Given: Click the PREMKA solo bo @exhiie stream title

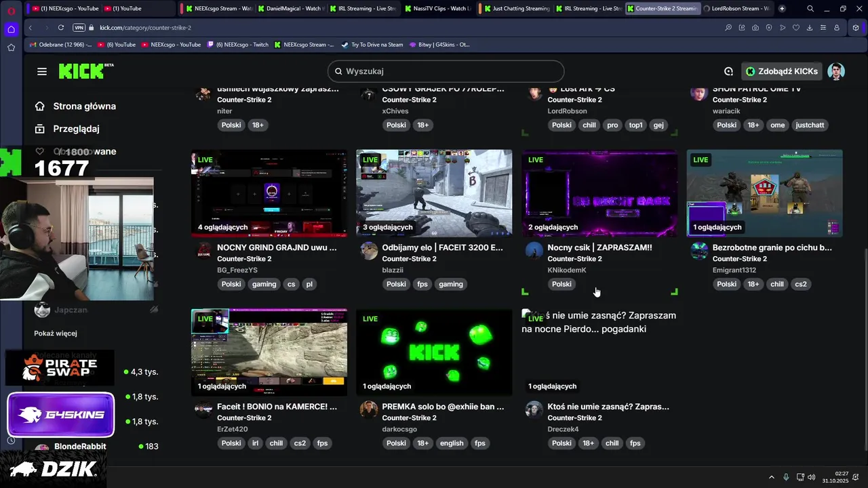Looking at the screenshot, I should tap(443, 407).
